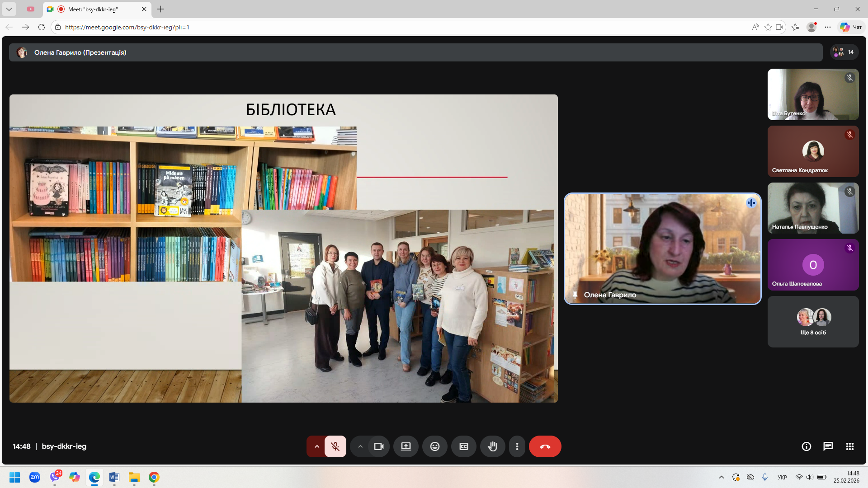Open the tab search dropdown chevron
Screen dimensions: 868x488
(x=9, y=9)
